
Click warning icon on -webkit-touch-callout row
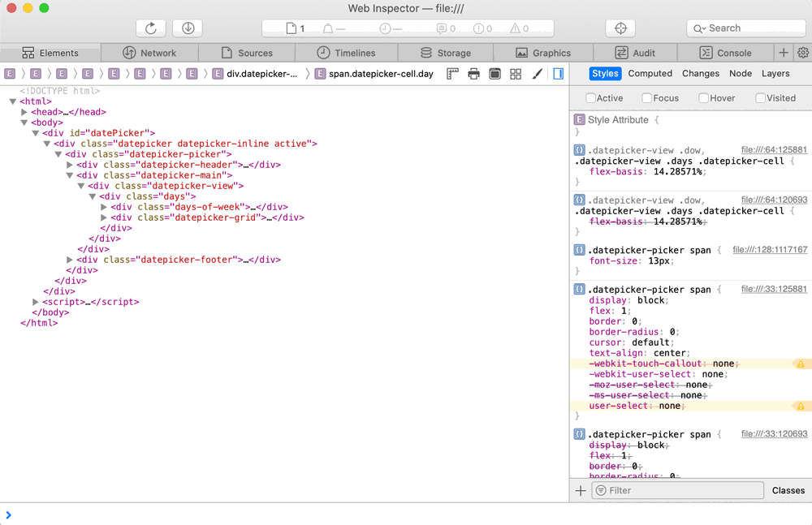click(x=801, y=364)
